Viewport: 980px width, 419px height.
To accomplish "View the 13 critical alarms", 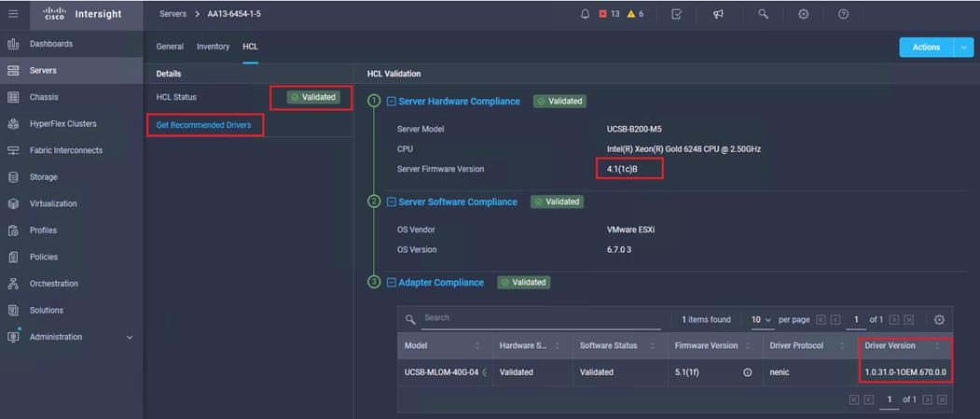I will pyautogui.click(x=610, y=14).
